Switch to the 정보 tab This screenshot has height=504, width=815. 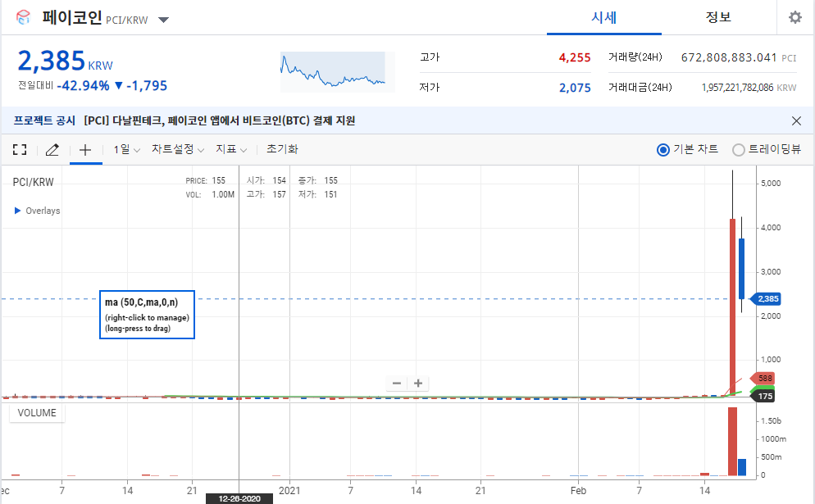tap(718, 18)
